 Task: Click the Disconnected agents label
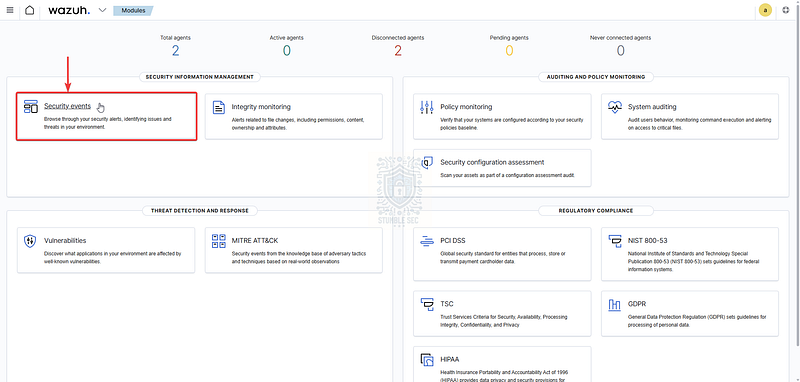coord(398,38)
